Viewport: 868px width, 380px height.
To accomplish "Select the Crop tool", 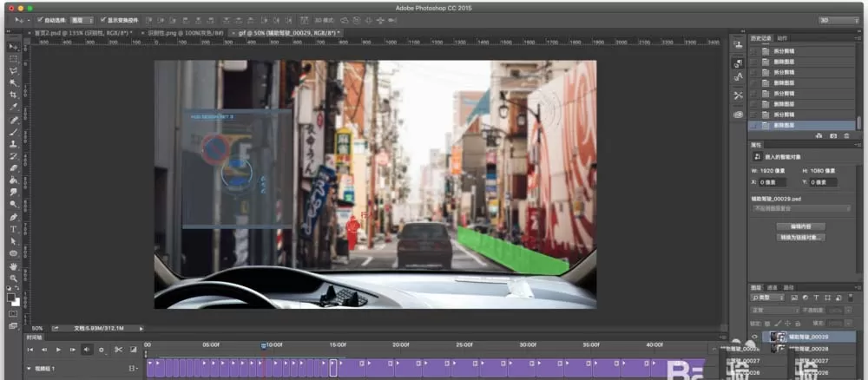I will [13, 95].
